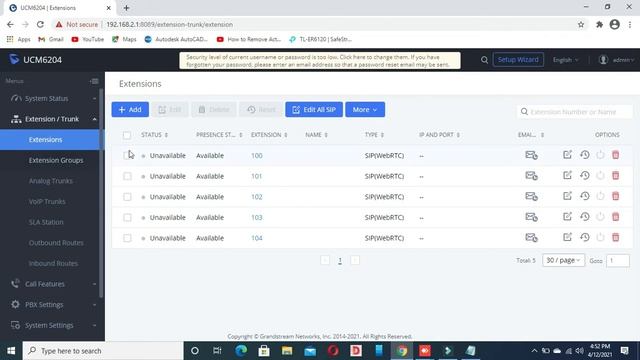Screen dimensions: 640x360
Task: Open File Explorer from taskbar
Action: coord(287,351)
